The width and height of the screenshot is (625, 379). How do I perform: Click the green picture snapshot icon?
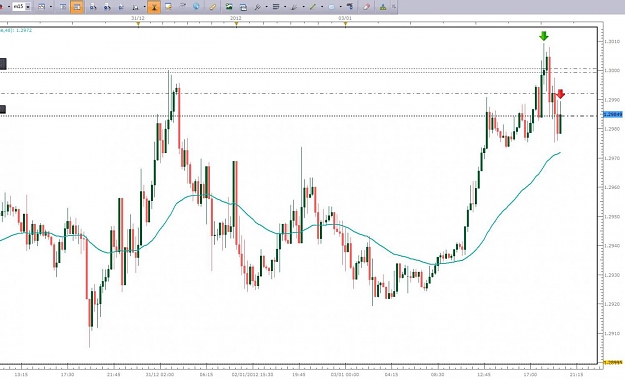click(x=229, y=6)
